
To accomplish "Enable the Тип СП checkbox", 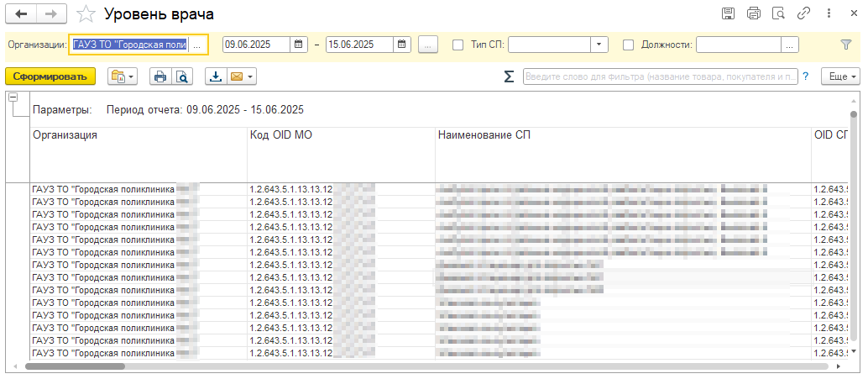I will click(x=458, y=45).
